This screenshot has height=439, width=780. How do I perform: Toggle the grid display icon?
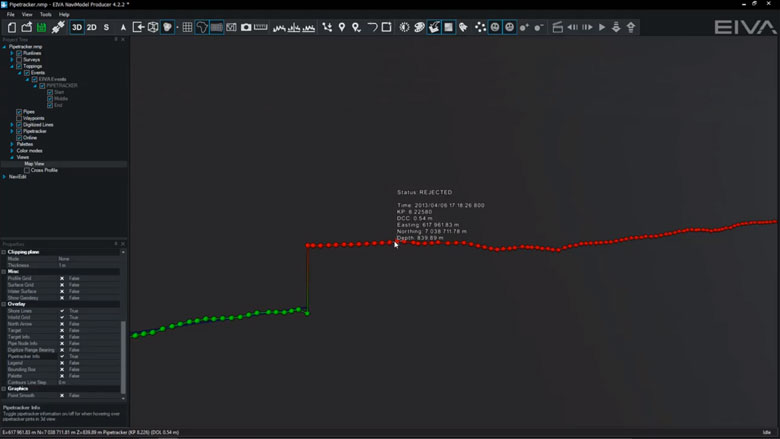pyautogui.click(x=187, y=27)
